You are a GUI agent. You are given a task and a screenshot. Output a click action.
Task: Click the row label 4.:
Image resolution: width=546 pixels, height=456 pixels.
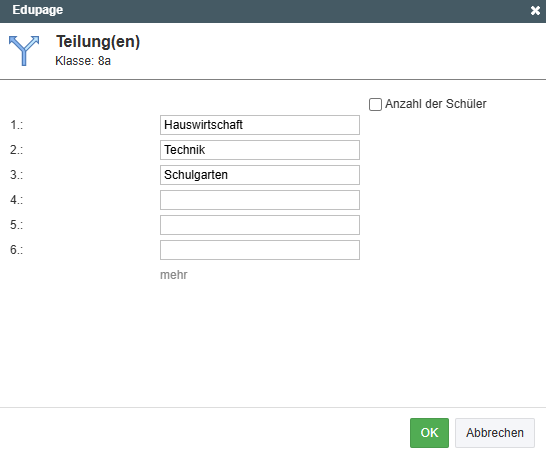pyautogui.click(x=16, y=200)
